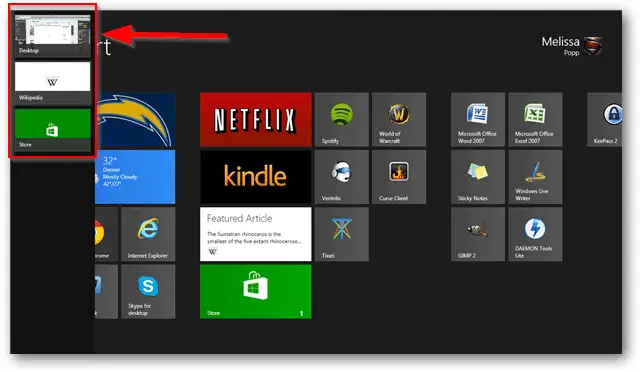Launch the Skype for desktop tile
The image size is (640, 372).
coord(148,292)
